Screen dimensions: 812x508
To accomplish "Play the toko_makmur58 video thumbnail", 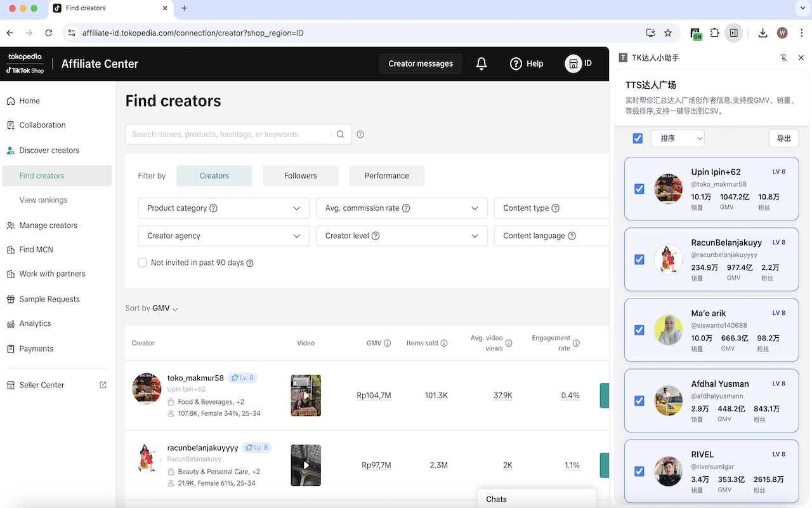I will tap(306, 396).
